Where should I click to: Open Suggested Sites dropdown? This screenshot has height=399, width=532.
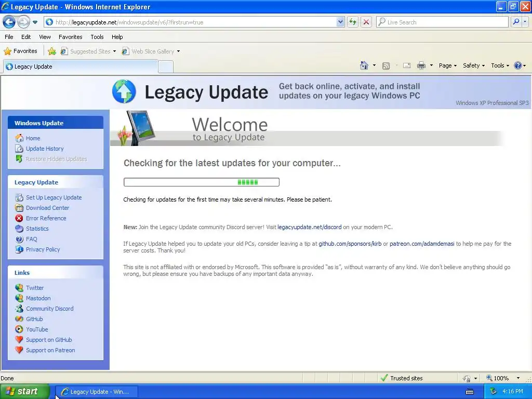(88, 51)
